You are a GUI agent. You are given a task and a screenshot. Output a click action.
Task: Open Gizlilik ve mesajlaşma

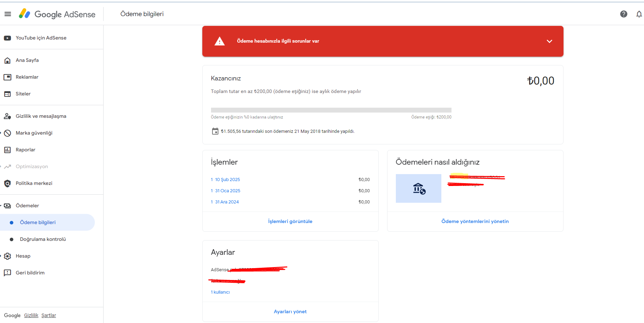click(41, 116)
